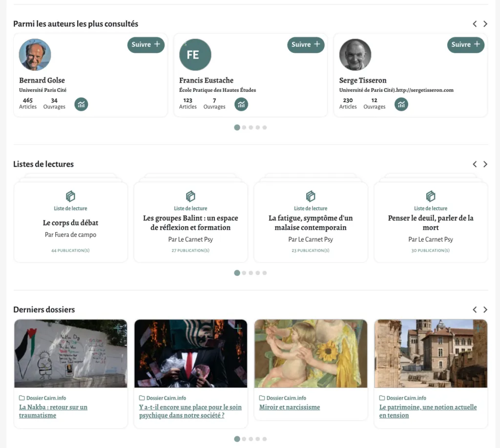This screenshot has width=500, height=448.
Task: Open statistics icon for Bernard Golse
Action: pos(81,104)
